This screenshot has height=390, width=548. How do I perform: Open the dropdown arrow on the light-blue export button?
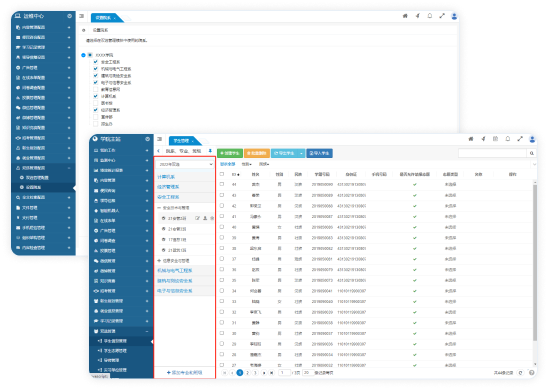coord(301,153)
